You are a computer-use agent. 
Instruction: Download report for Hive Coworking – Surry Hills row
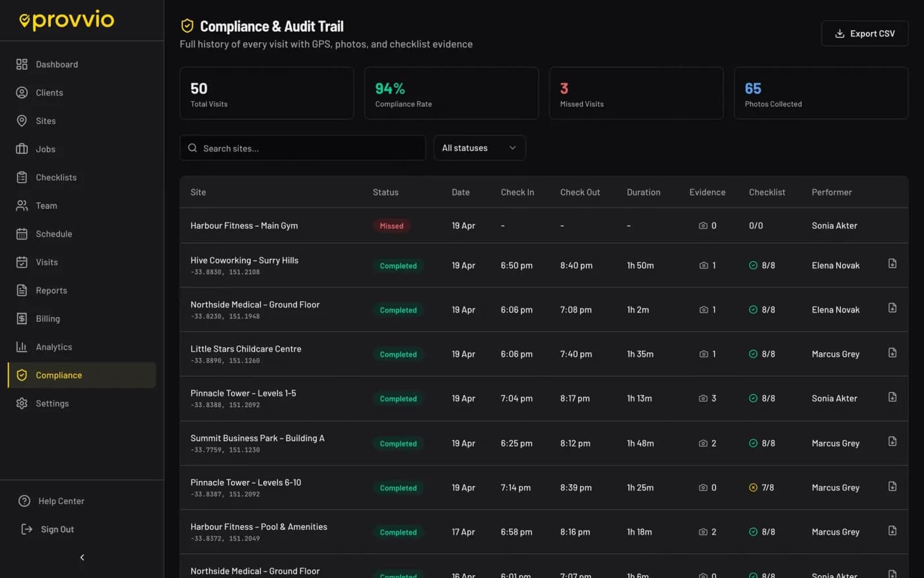coord(892,264)
